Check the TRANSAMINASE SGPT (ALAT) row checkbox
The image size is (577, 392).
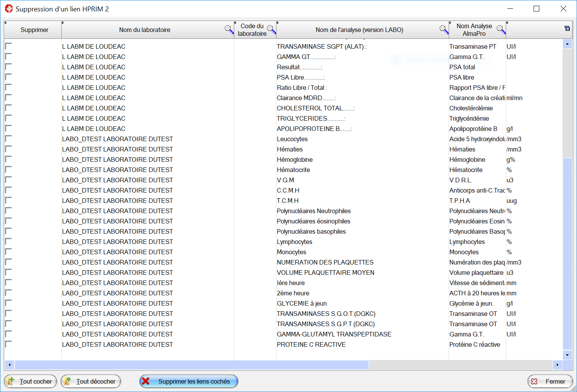coord(8,46)
